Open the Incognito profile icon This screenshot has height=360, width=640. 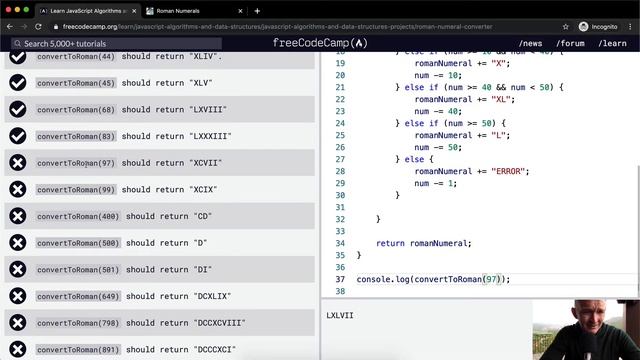coord(583,27)
